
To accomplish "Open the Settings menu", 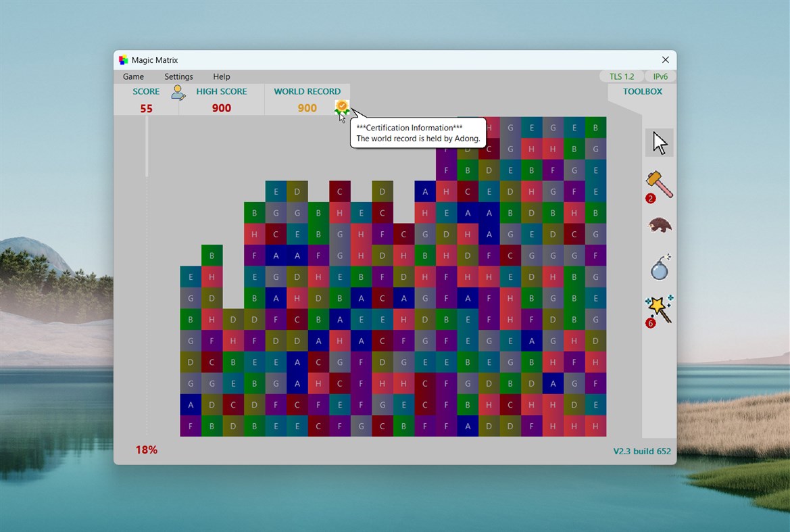I will 178,76.
